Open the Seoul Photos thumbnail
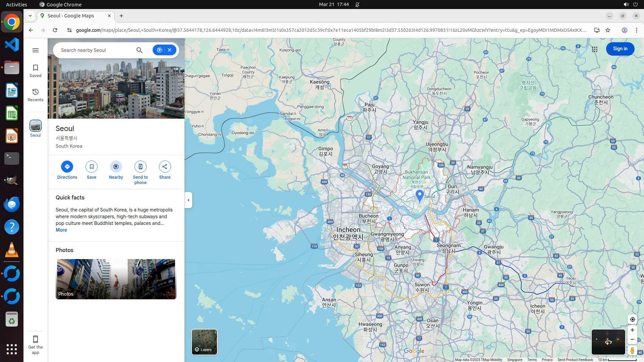 coord(116,279)
